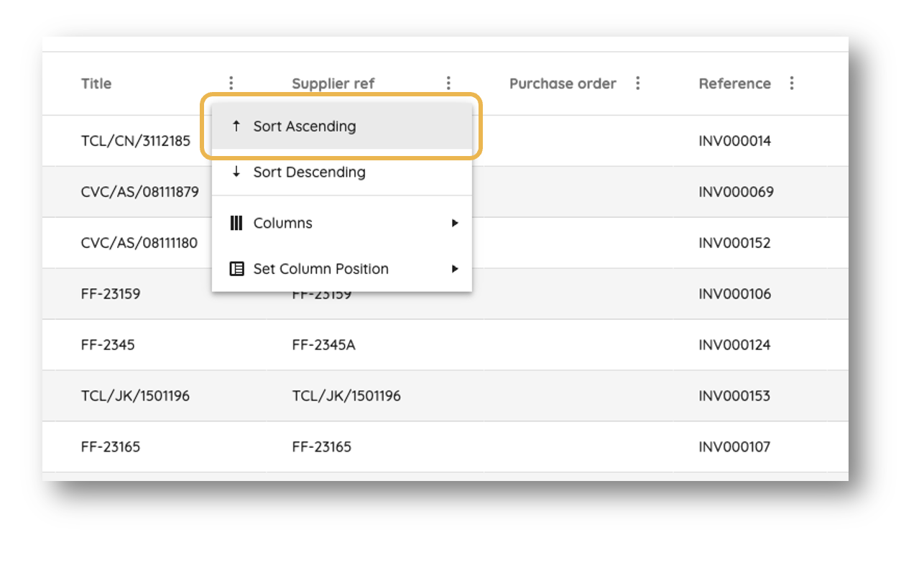Click the Supplier ref column header

[333, 83]
